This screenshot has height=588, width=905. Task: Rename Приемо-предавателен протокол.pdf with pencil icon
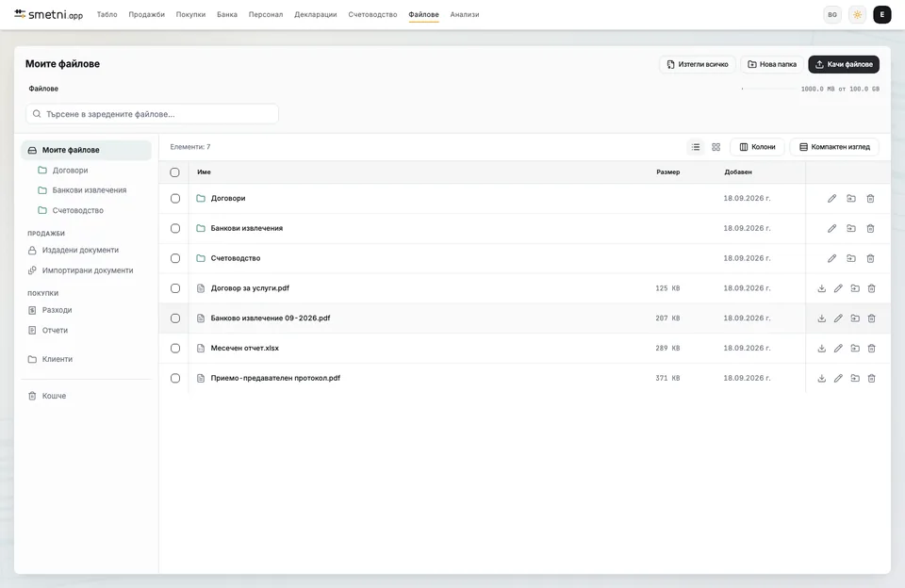(x=838, y=378)
